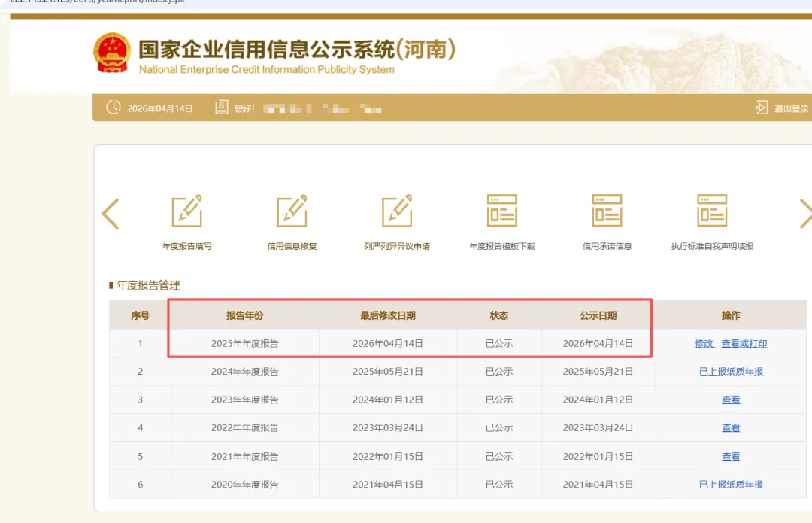Viewport: 812px width, 523px height.
Task: Click the 年度报告模板下载 label
Action: 502,246
